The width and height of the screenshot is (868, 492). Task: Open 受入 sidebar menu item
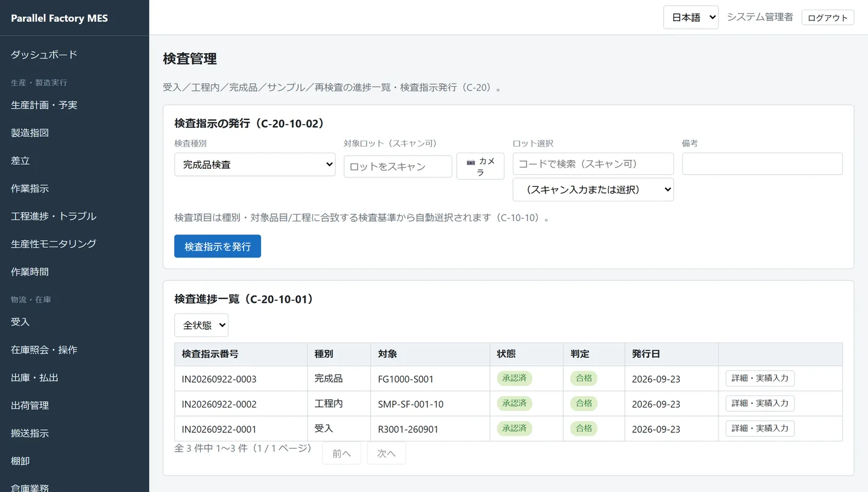[20, 322]
